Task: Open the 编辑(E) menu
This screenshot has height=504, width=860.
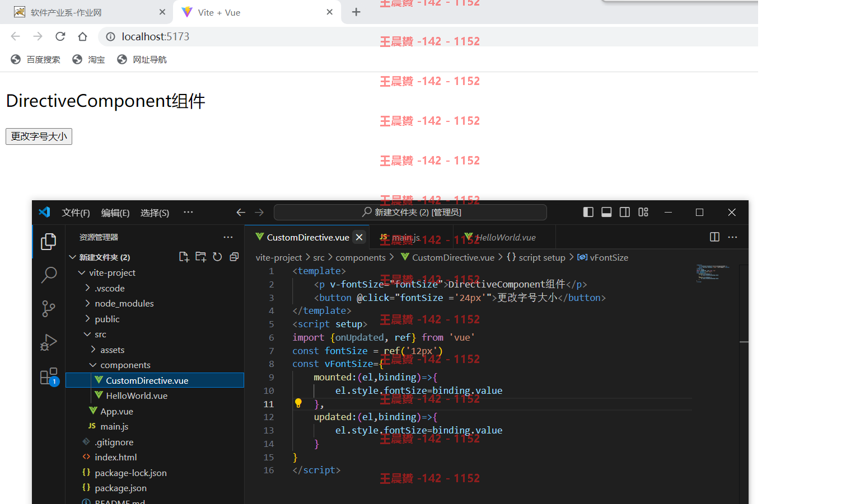Action: pos(115,213)
